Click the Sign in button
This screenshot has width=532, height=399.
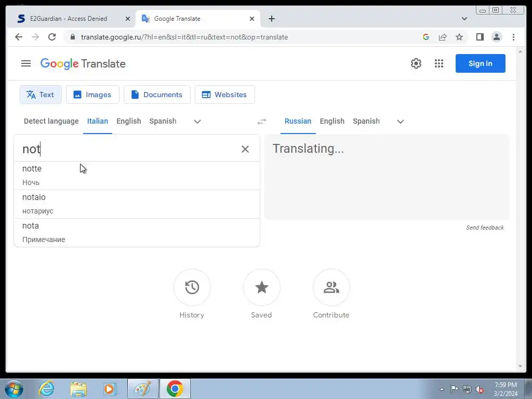tap(481, 63)
